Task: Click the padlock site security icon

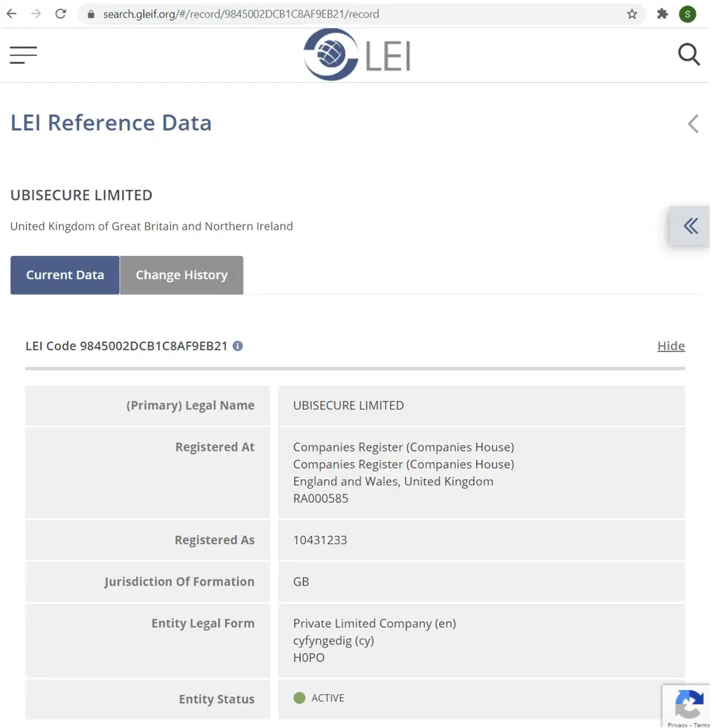Action: point(91,15)
